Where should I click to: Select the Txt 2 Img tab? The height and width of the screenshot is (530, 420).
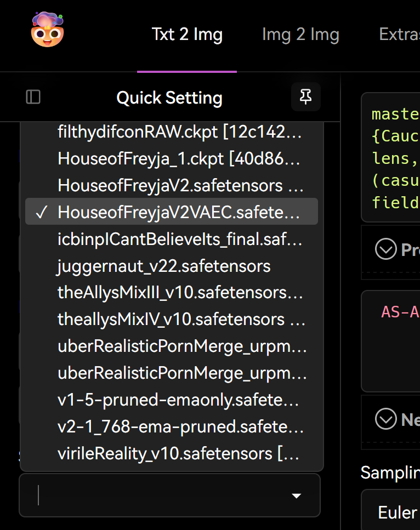point(187,34)
